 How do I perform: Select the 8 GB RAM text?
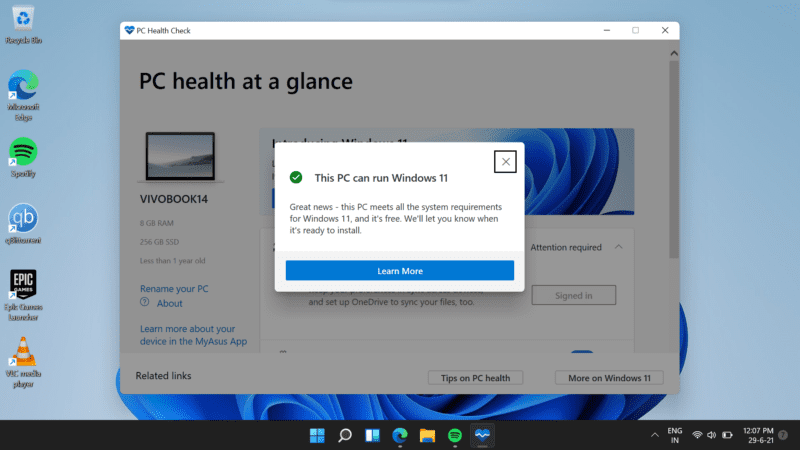(x=157, y=223)
